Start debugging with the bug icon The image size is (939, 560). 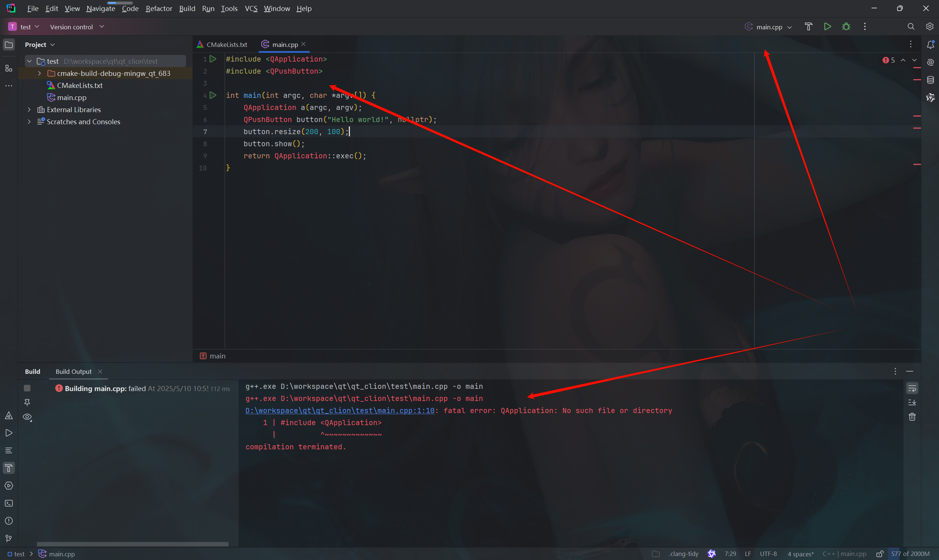point(846,26)
